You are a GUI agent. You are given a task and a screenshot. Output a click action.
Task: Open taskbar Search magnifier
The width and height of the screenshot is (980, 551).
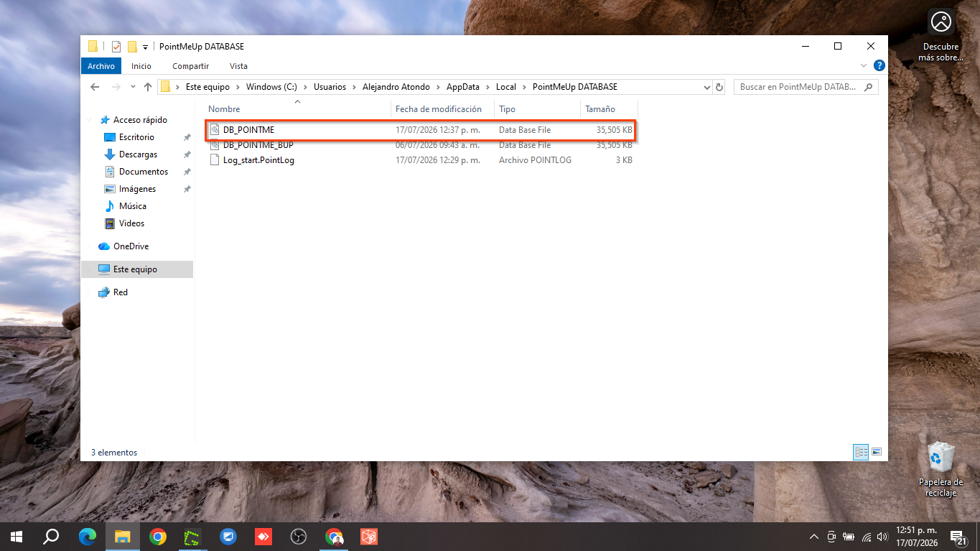(51, 537)
